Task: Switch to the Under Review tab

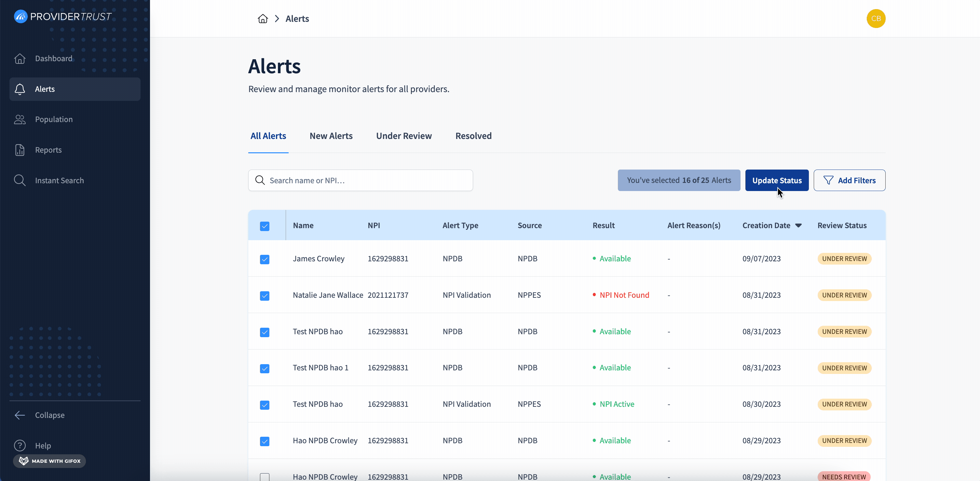Action: click(404, 136)
